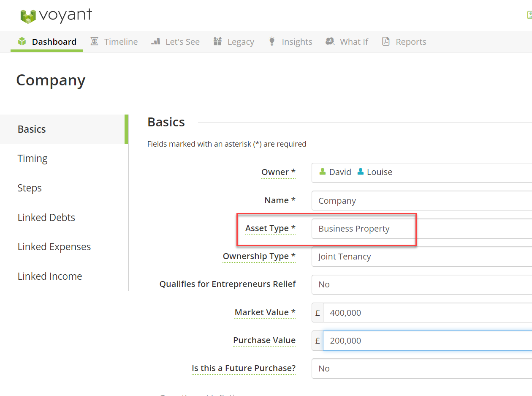The image size is (532, 396).
Task: Open the Insights tab
Action: [290, 41]
